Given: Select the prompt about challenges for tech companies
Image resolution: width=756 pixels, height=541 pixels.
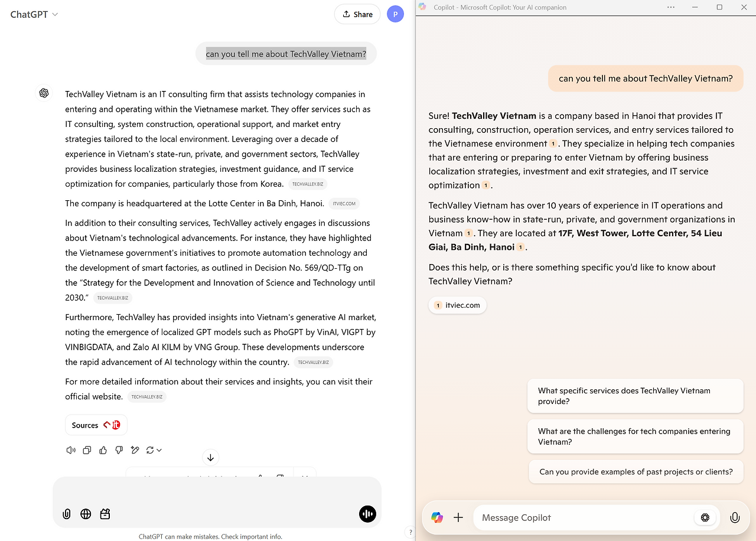Looking at the screenshot, I should [635, 436].
